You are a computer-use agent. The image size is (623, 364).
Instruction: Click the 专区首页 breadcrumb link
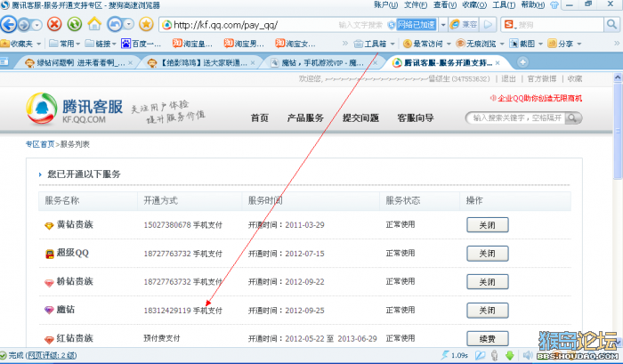coord(40,144)
